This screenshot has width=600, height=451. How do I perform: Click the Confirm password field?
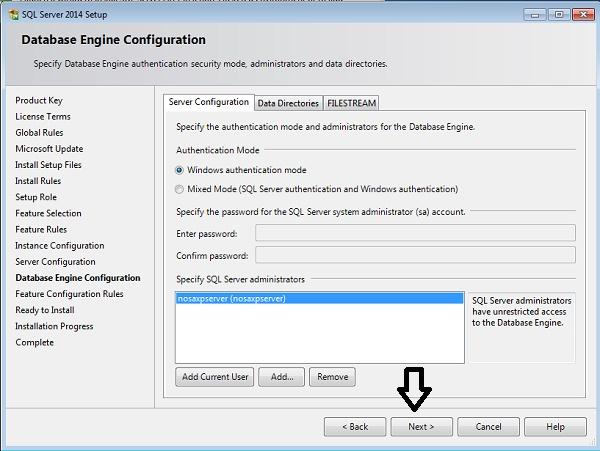point(415,255)
